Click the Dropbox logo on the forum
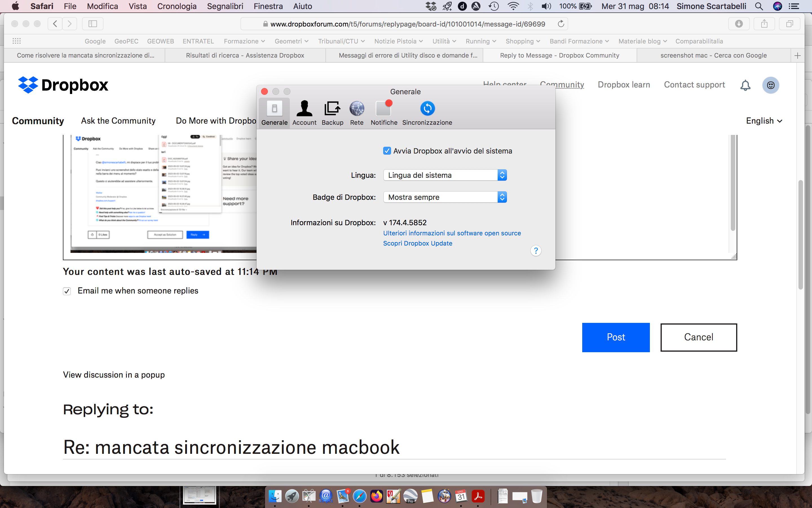812x508 pixels. click(x=63, y=85)
